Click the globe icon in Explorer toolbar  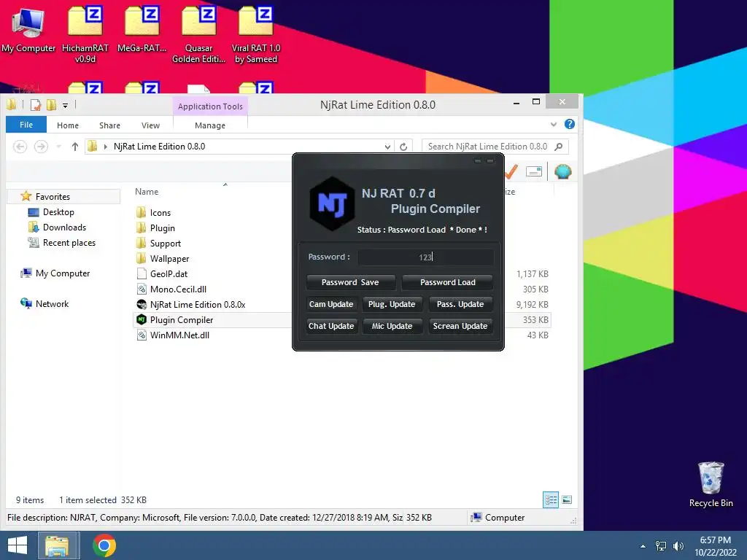click(x=562, y=171)
